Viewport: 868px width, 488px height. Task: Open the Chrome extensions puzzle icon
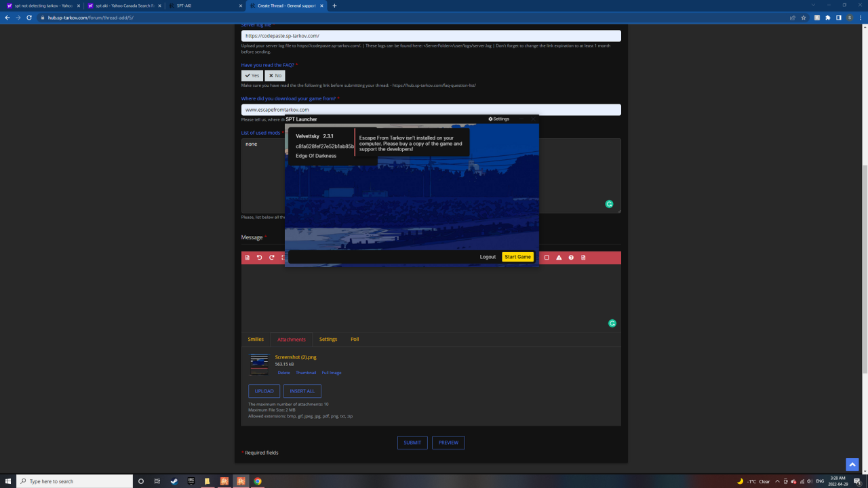click(x=828, y=18)
